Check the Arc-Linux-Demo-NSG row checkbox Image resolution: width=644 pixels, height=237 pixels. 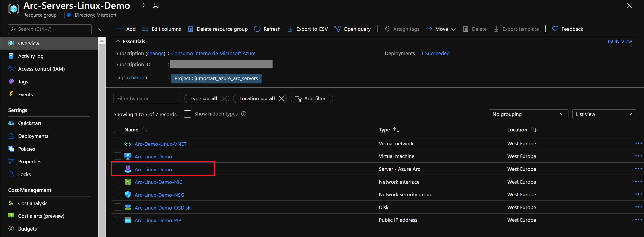pos(117,195)
